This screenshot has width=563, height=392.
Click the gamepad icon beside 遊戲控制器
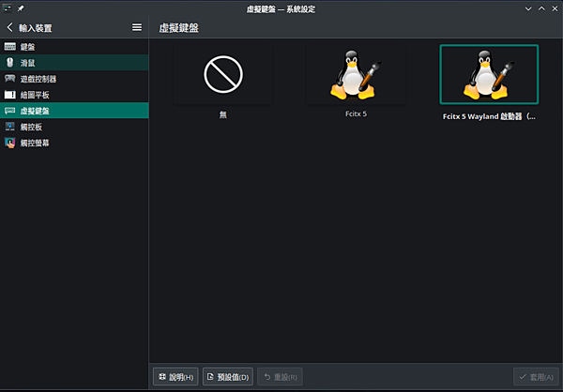coord(9,78)
